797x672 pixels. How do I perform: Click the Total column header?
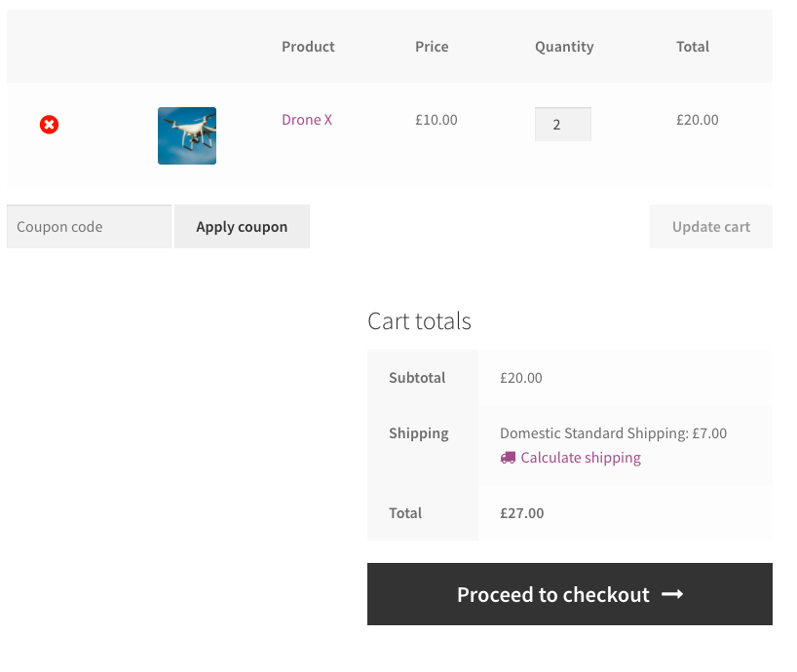coord(693,46)
